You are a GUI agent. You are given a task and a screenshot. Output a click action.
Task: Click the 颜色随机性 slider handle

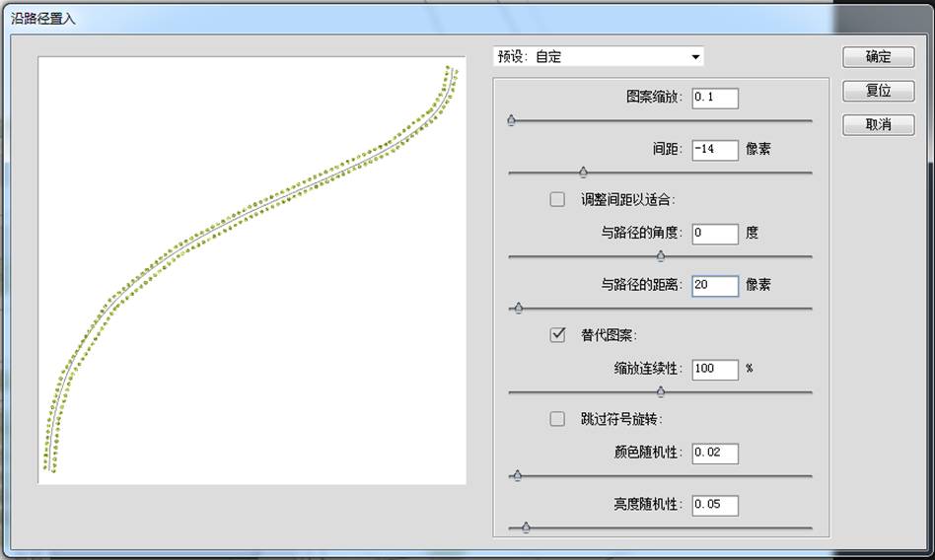518,476
